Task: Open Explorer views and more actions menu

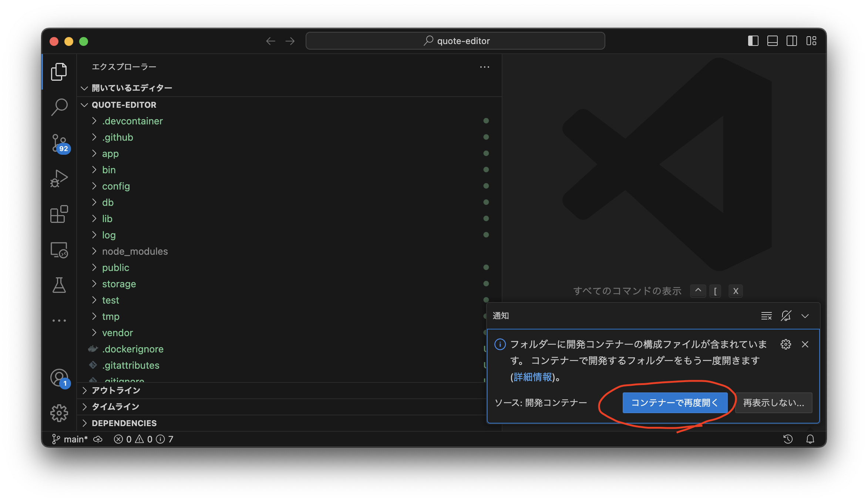Action: [484, 67]
